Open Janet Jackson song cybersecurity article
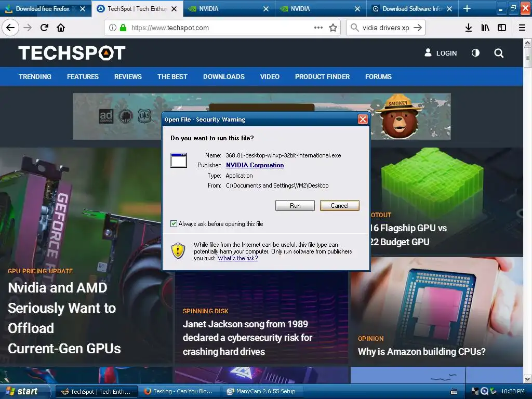The width and height of the screenshot is (532, 399). 247,338
